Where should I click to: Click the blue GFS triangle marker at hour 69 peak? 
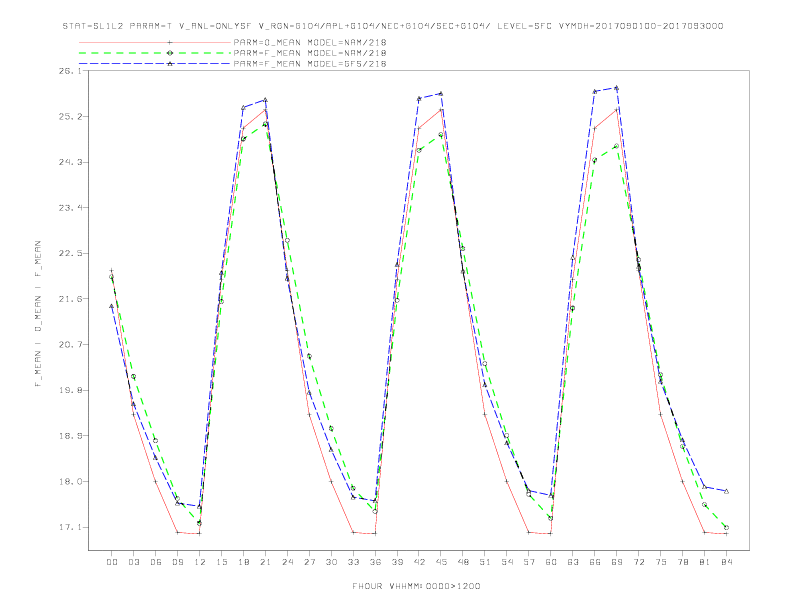[x=617, y=88]
